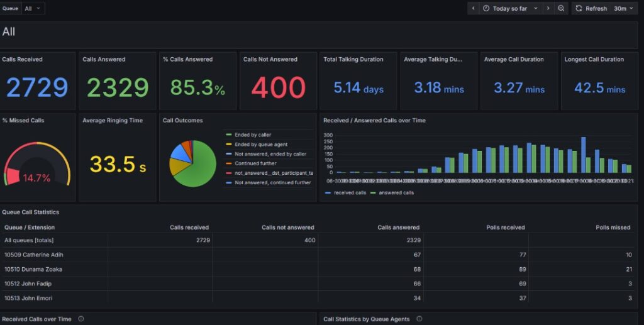Toggle 'Ended by caller' series in pie legend

click(x=253, y=135)
